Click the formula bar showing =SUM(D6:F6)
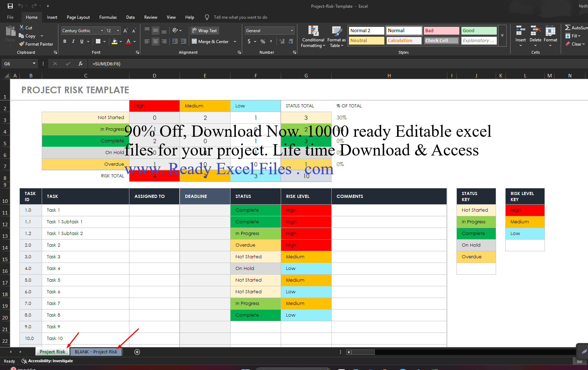Image resolution: width=588 pixels, height=370 pixels. point(338,64)
